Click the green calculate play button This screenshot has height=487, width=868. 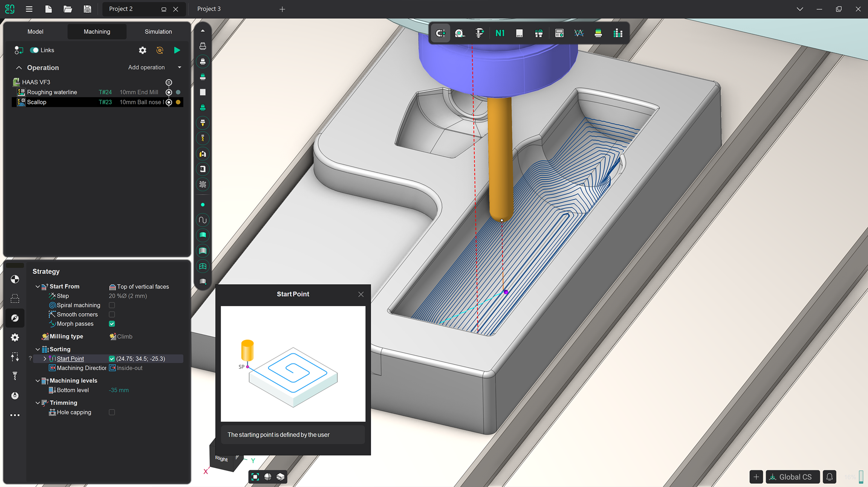tap(177, 50)
